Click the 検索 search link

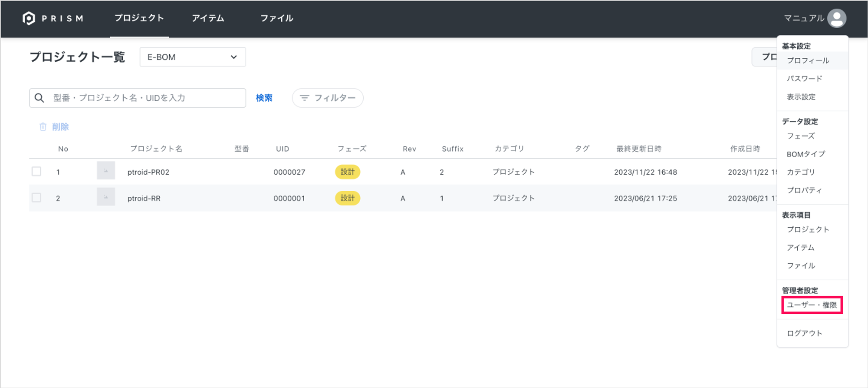[x=264, y=98]
